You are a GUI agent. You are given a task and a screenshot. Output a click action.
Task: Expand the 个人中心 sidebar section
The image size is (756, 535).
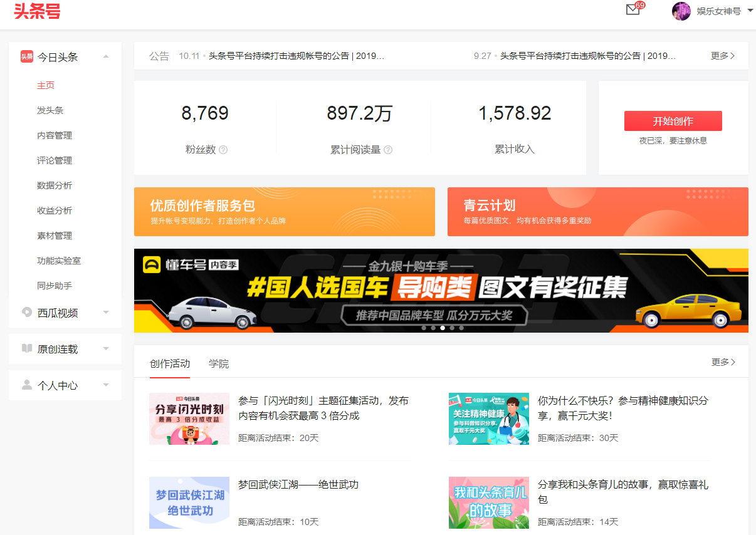coord(106,385)
